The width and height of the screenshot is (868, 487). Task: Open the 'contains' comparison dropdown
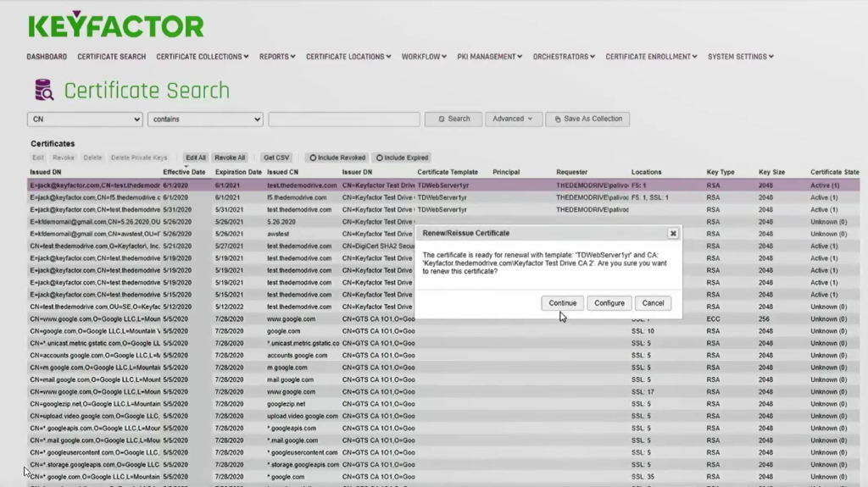pyautogui.click(x=205, y=119)
